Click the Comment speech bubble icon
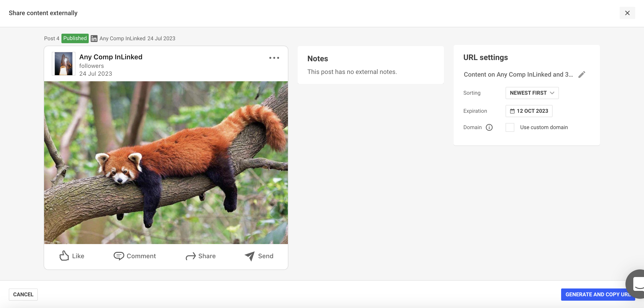Image resolution: width=644 pixels, height=308 pixels. coord(118,256)
